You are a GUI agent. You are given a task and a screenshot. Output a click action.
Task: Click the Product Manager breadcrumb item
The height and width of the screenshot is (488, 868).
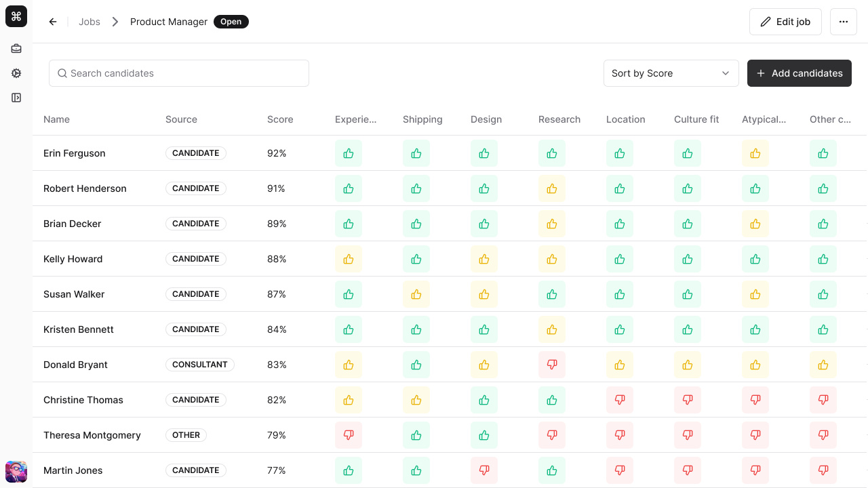click(x=169, y=22)
